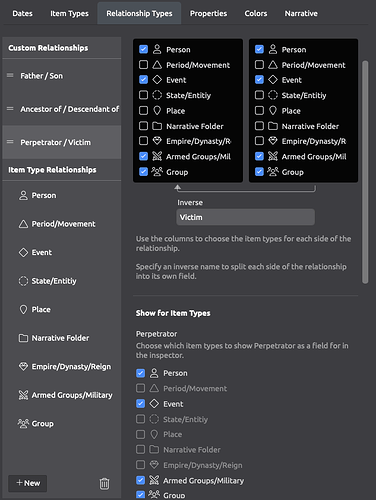The height and width of the screenshot is (500, 376).
Task: Click Period/Movement triangle icon in sidebar
Action: (23, 224)
